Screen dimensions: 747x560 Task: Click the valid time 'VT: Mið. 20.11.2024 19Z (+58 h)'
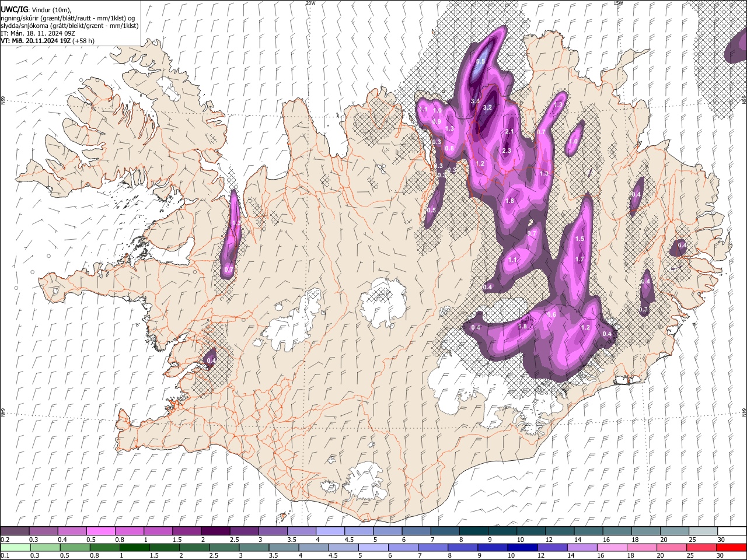[48, 41]
